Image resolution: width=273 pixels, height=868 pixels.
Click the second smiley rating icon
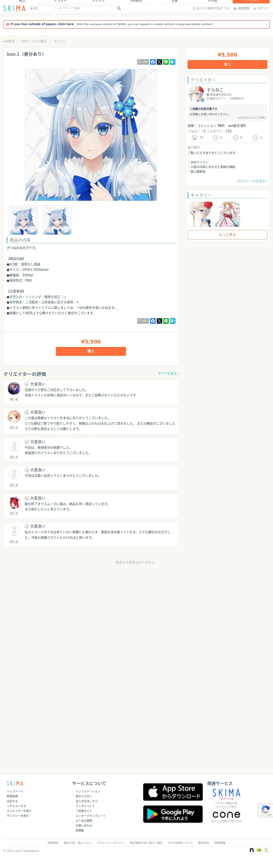(215, 138)
